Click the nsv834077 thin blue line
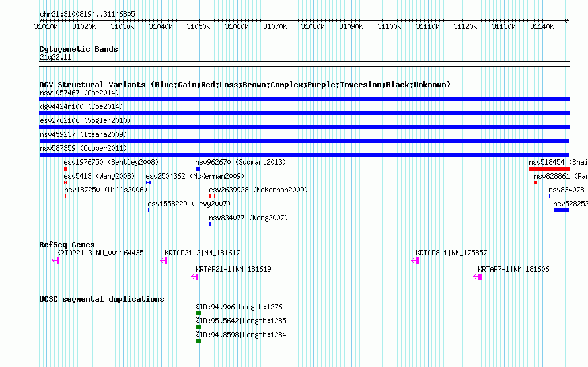 [x=389, y=224]
